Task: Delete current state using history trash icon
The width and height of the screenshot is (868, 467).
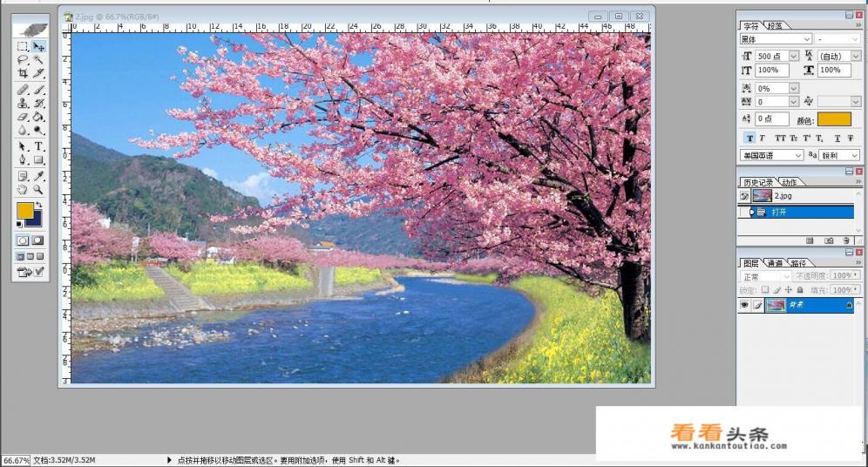Action: [845, 240]
